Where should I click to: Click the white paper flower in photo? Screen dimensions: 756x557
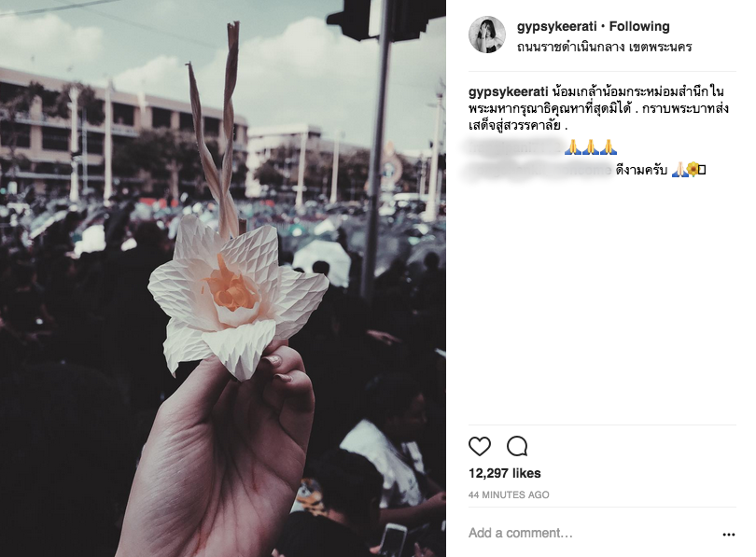[x=238, y=296]
